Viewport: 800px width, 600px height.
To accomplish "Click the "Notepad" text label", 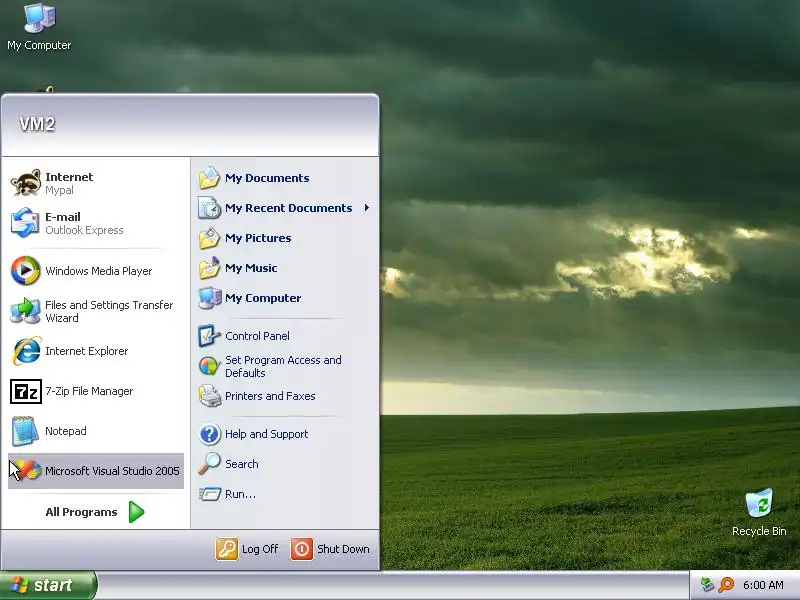I will click(66, 431).
